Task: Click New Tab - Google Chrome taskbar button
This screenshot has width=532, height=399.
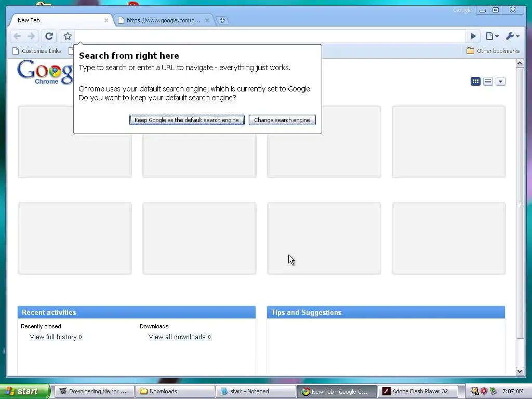Action: [336, 391]
